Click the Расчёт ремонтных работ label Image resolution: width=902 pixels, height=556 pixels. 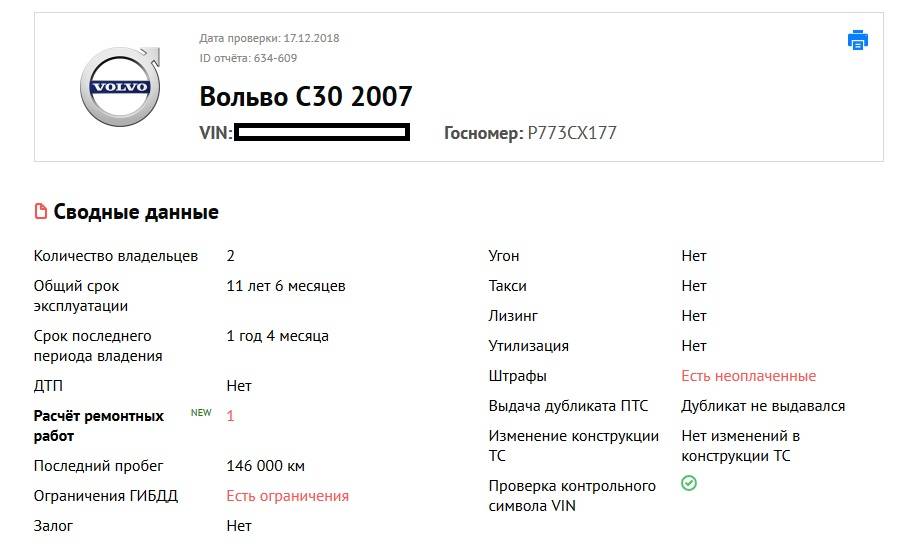pyautogui.click(x=99, y=426)
